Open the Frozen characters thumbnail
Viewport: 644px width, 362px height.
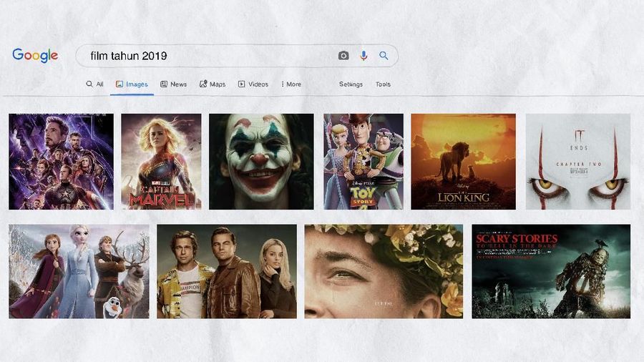click(79, 271)
